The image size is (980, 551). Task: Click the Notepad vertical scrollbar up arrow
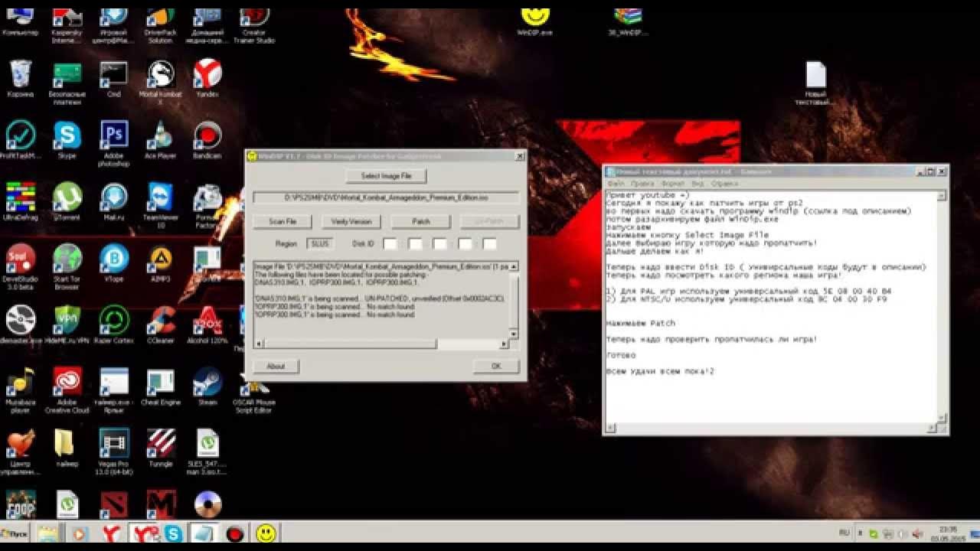click(x=942, y=195)
